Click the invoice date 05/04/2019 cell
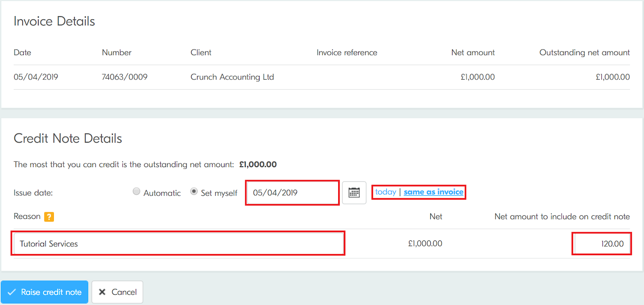Image resolution: width=644 pixels, height=305 pixels. pos(36,77)
